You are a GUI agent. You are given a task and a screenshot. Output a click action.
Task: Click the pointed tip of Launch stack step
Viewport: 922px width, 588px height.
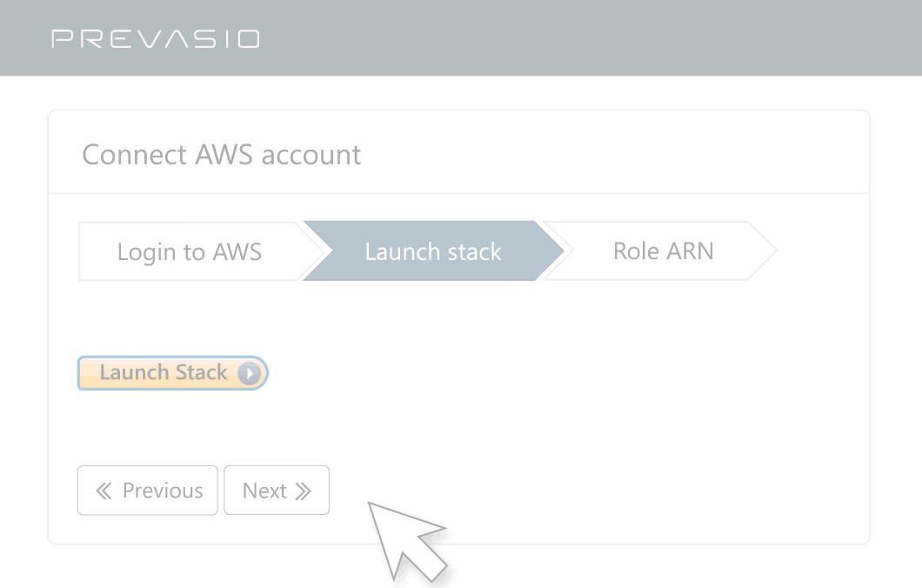[x=555, y=251]
